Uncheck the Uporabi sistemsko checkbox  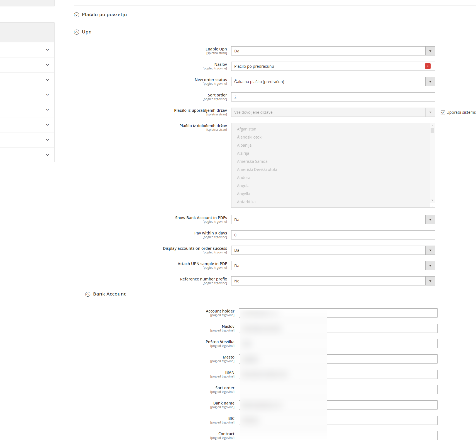tap(443, 113)
